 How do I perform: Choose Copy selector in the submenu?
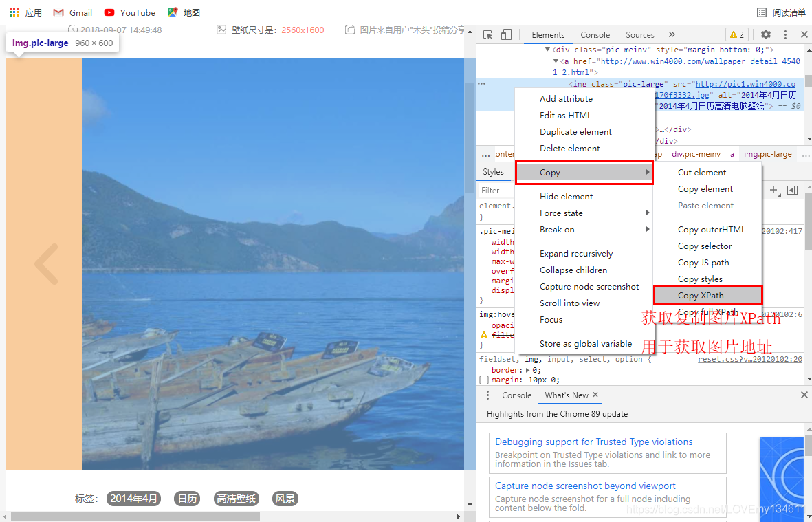coord(705,246)
